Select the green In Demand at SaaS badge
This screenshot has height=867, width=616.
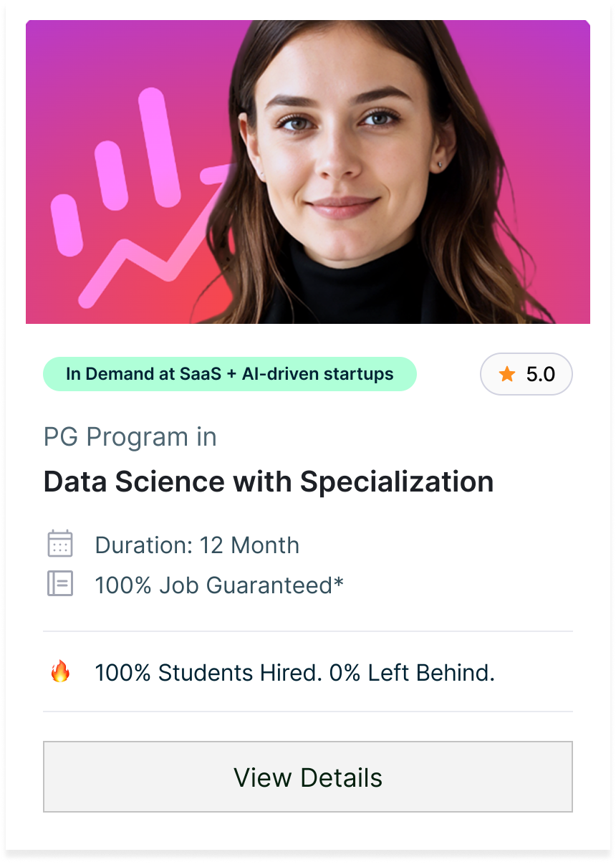tap(229, 374)
